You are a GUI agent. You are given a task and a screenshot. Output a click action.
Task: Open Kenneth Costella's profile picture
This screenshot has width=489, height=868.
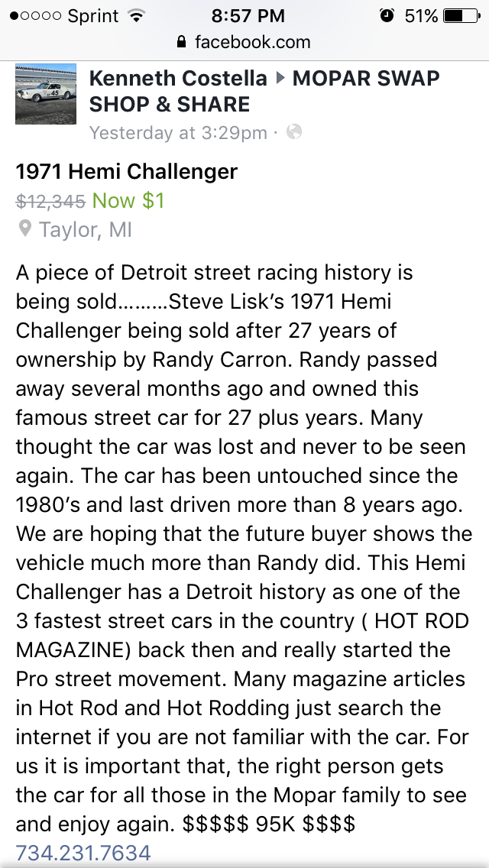46,94
